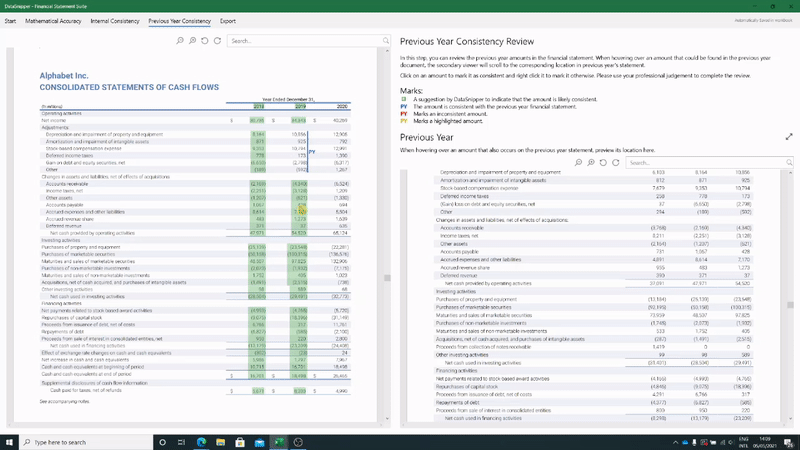
Task: Click the left viewer vertical scrollbar thumb
Action: coord(387,278)
